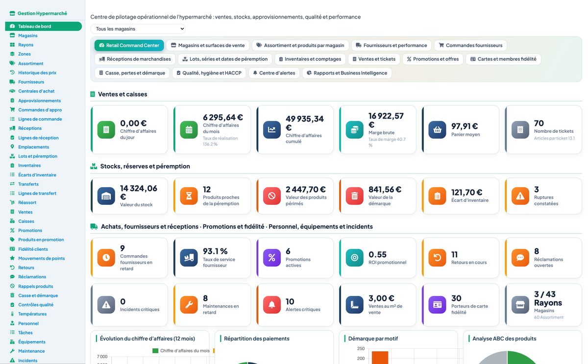
Task: Open Promotions et offres tab
Action: [x=433, y=59]
